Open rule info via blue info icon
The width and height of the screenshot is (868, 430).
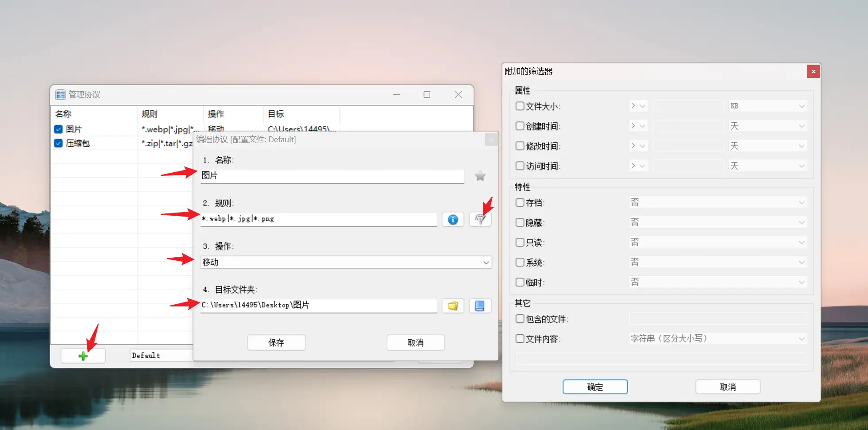pyautogui.click(x=452, y=220)
